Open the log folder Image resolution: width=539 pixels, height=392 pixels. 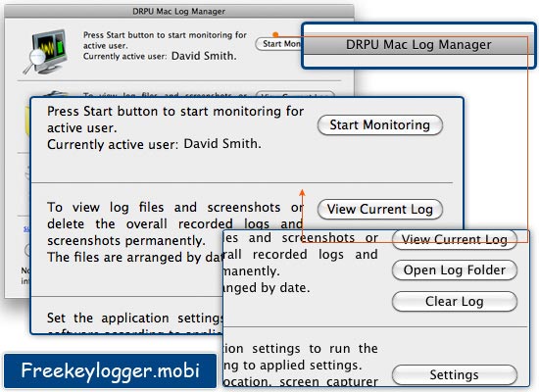click(x=455, y=270)
